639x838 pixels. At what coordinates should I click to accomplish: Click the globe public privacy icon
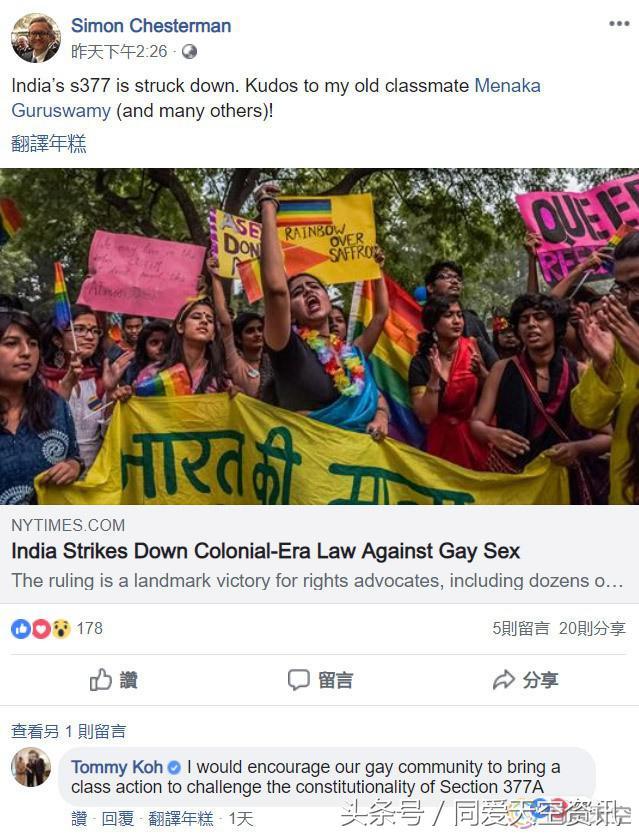[189, 52]
